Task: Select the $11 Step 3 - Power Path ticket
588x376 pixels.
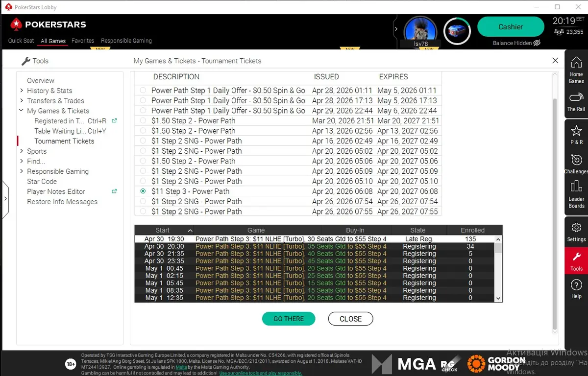Action: [x=143, y=191]
